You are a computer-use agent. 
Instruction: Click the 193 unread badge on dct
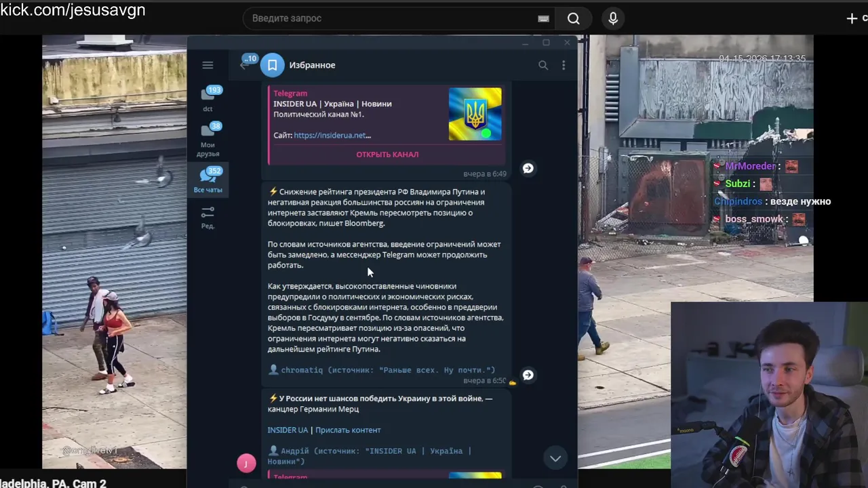pos(214,90)
